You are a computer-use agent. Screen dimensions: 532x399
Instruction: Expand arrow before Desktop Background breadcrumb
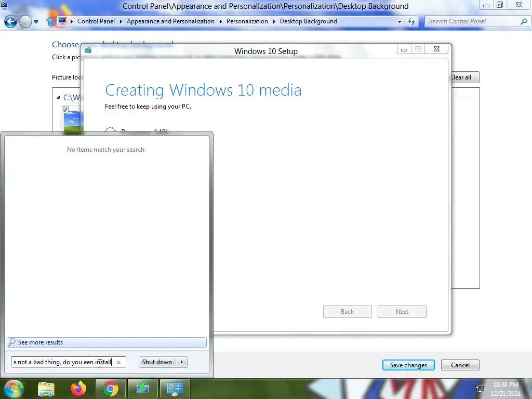tap(274, 21)
